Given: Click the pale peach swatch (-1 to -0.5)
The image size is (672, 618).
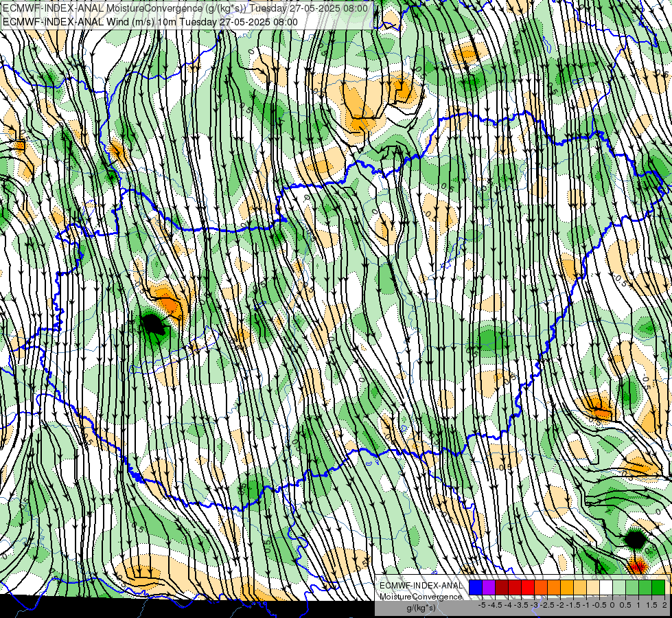Looking at the screenshot, I should click(593, 588).
